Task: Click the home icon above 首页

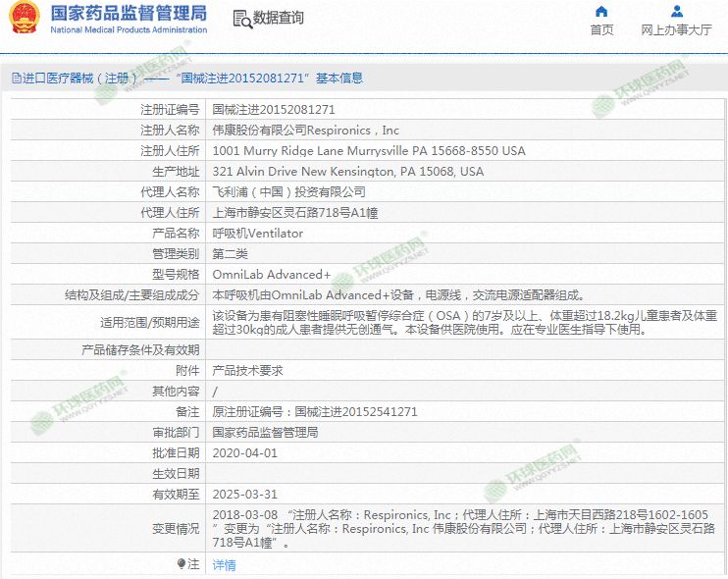Action: pos(601,12)
